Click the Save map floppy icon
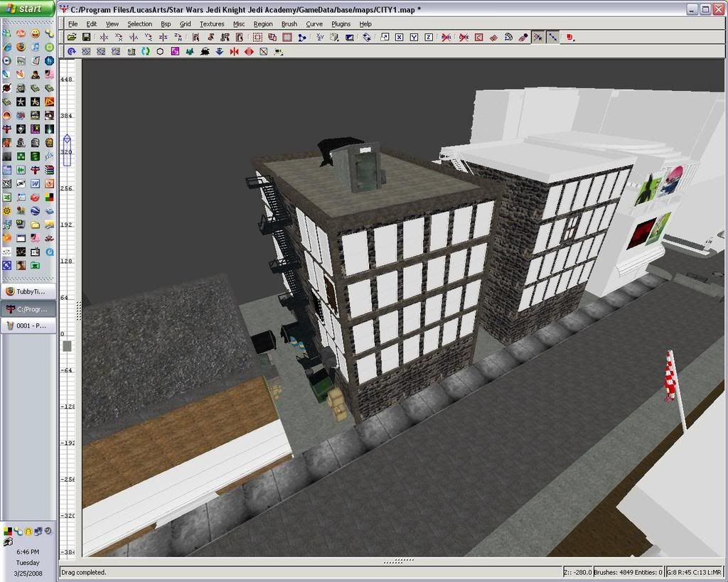This screenshot has height=582, width=728. click(x=86, y=37)
